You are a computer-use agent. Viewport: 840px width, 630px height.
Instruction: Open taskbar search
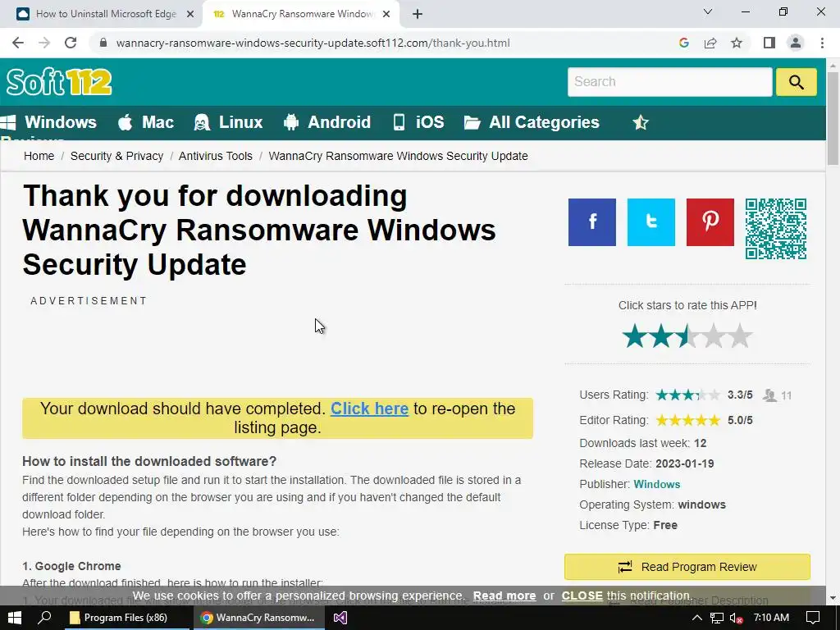pos(44,618)
